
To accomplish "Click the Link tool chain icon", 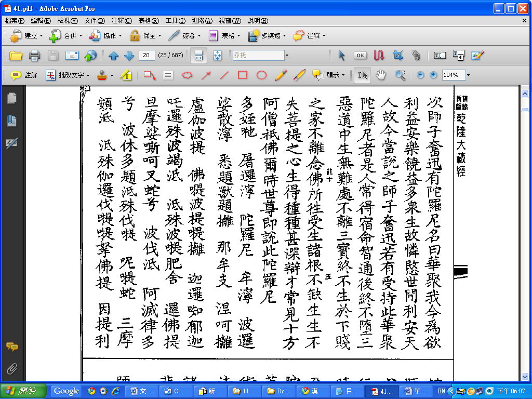I will [416, 56].
